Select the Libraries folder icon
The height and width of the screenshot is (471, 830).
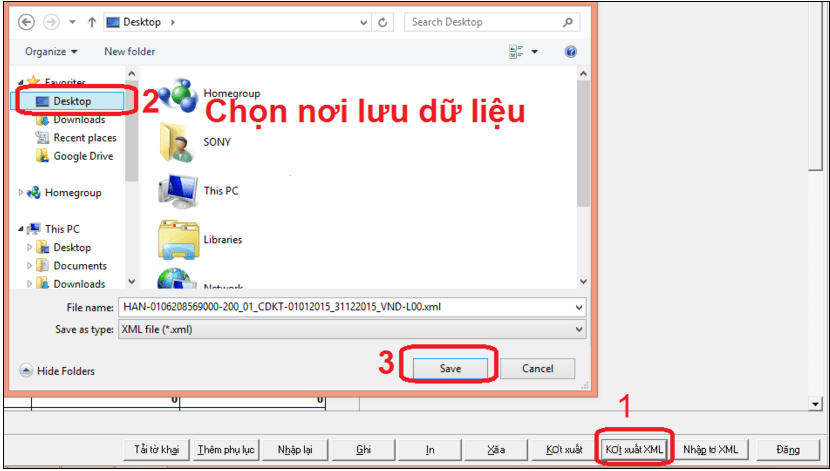(x=178, y=240)
